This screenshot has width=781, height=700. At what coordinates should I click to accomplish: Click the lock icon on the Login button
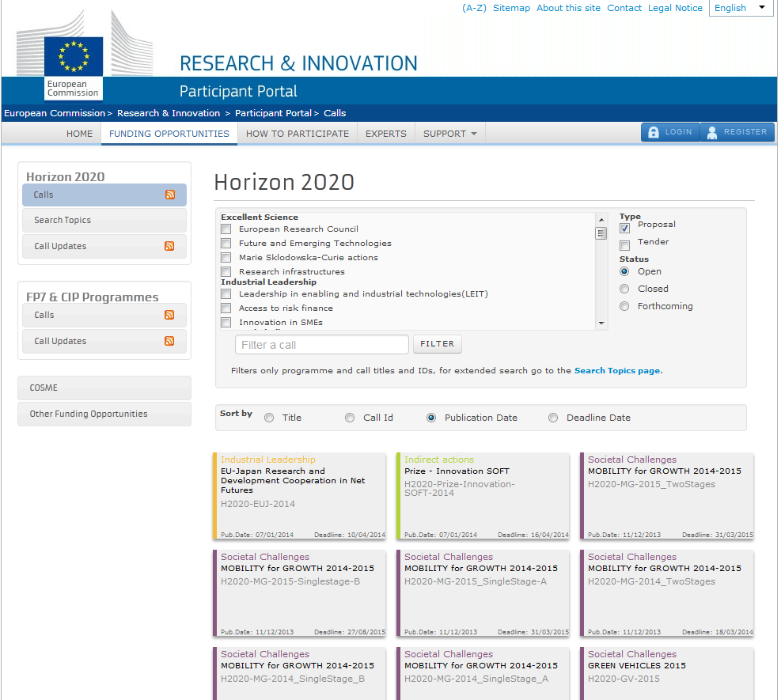click(x=654, y=132)
